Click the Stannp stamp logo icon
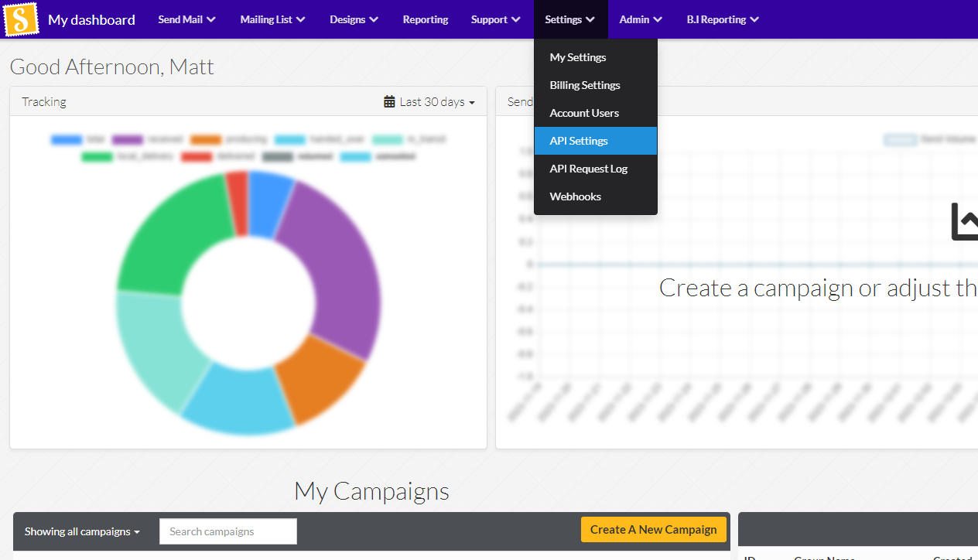This screenshot has width=978, height=560. pyautogui.click(x=21, y=19)
